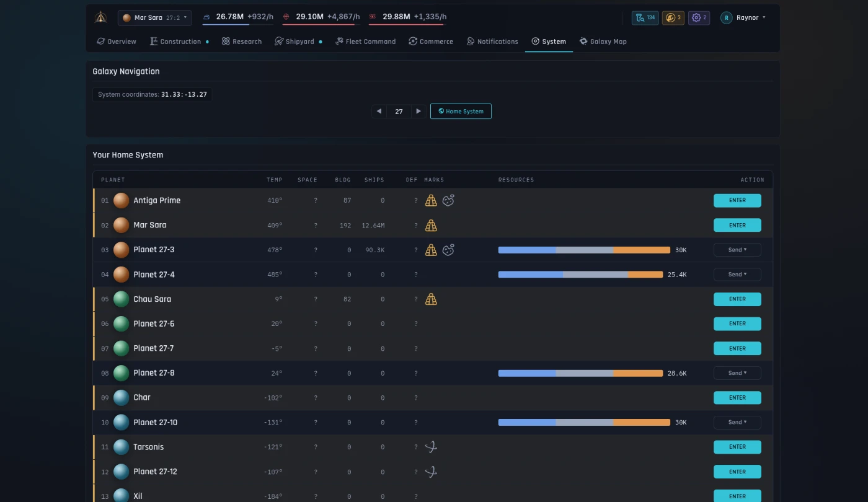Click the Antiga Prime planet image

click(x=122, y=201)
